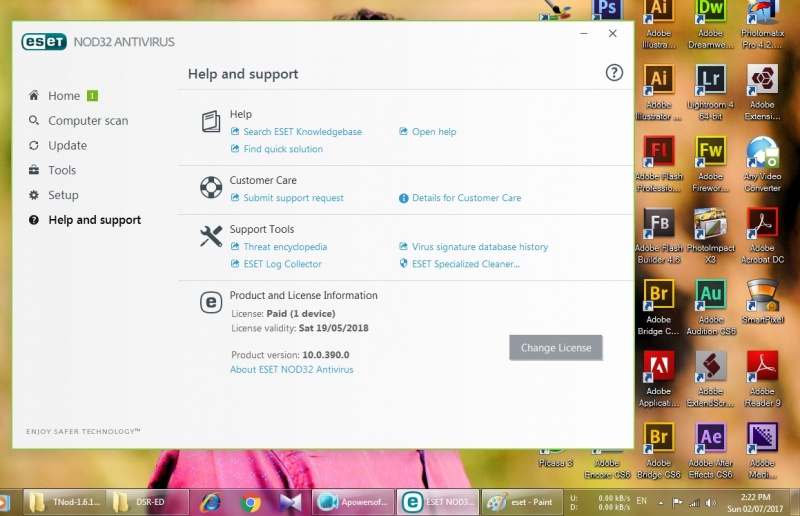Select the Photomatix Pro desktop icon
Viewport: 800px width, 516px height.
pos(762,24)
